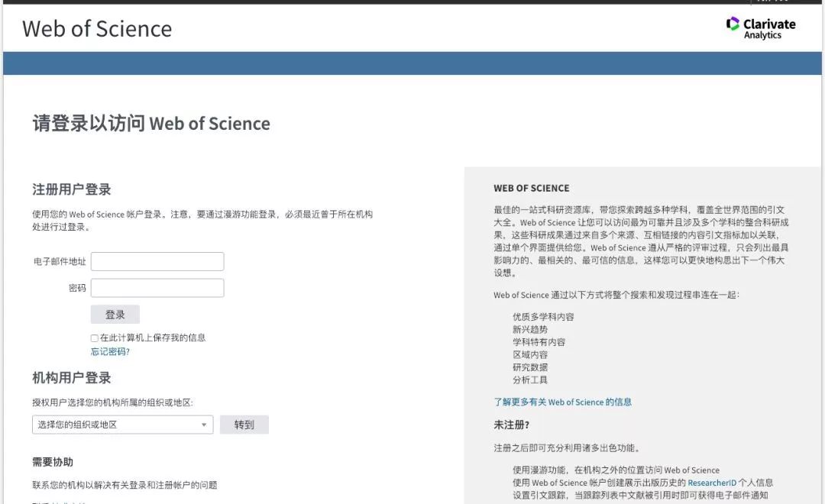Click the 密码 input field
The width and height of the screenshot is (825, 504).
[157, 288]
